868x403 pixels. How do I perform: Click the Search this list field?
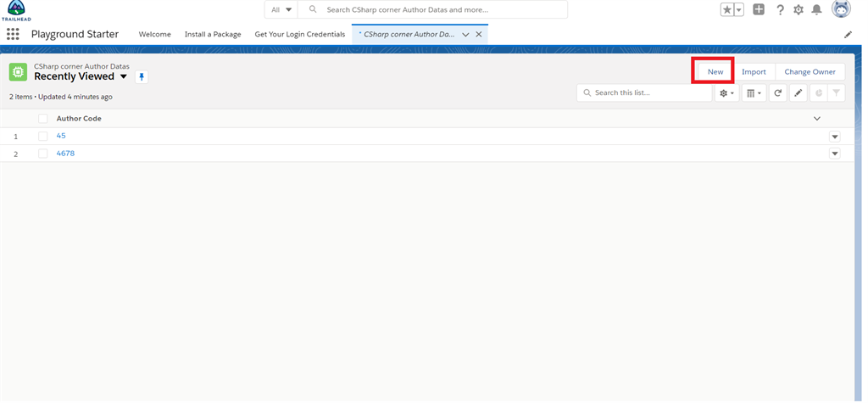click(x=644, y=93)
